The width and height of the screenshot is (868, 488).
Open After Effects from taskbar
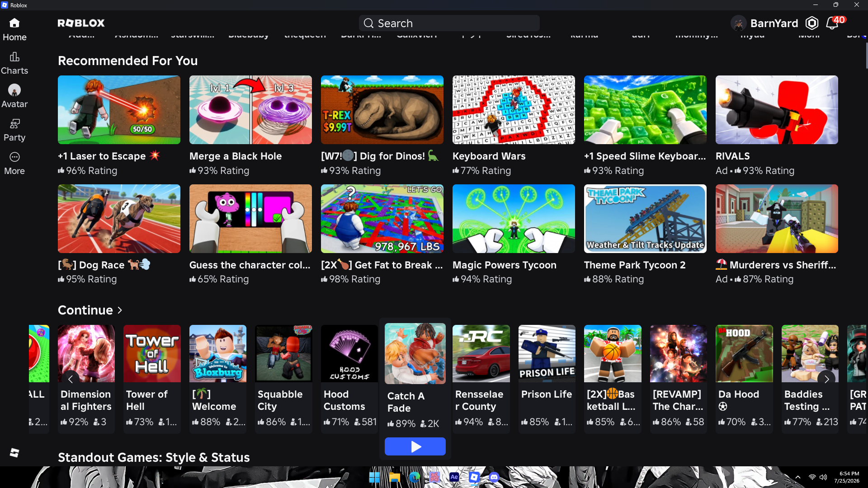pyautogui.click(x=454, y=477)
